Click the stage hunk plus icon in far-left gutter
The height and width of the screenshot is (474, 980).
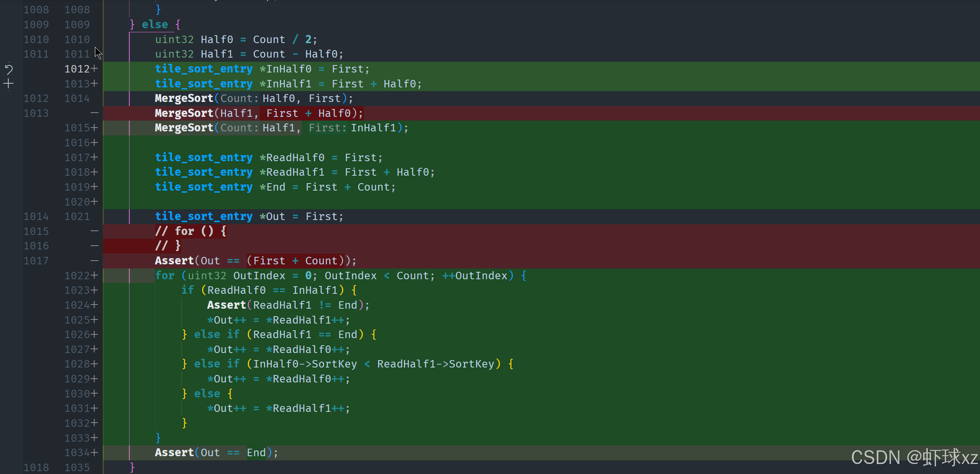[9, 84]
